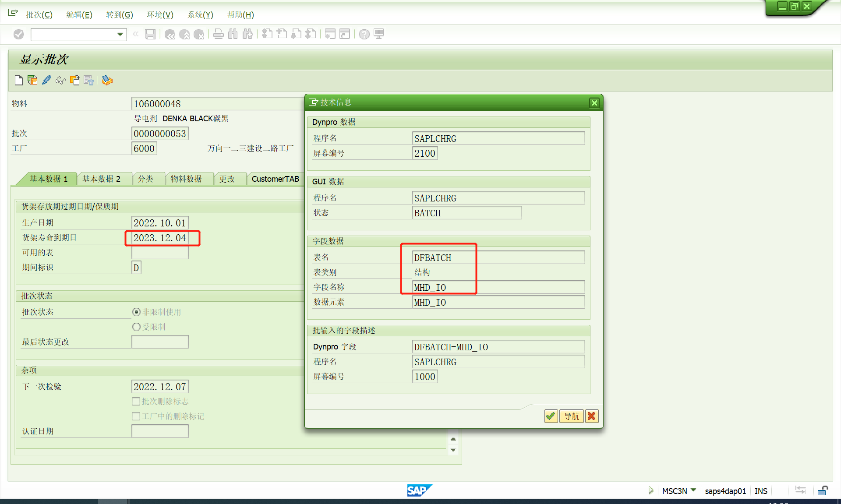Click the delete trash-can list icon
The height and width of the screenshot is (504, 841).
89,80
